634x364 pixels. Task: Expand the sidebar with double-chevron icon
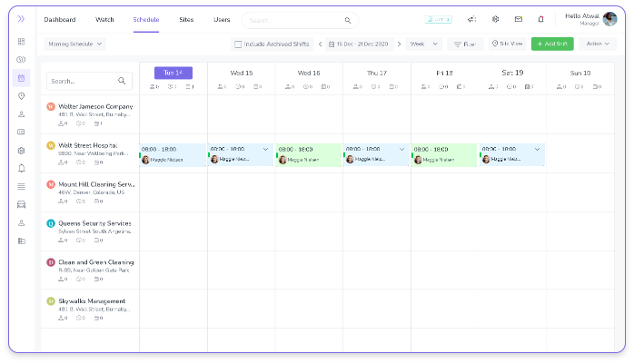[x=21, y=18]
